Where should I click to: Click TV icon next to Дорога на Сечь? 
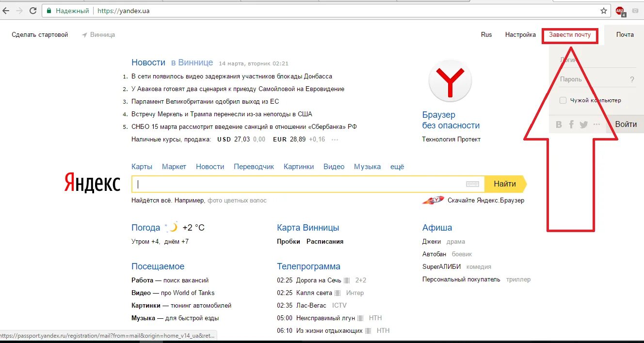click(x=346, y=281)
